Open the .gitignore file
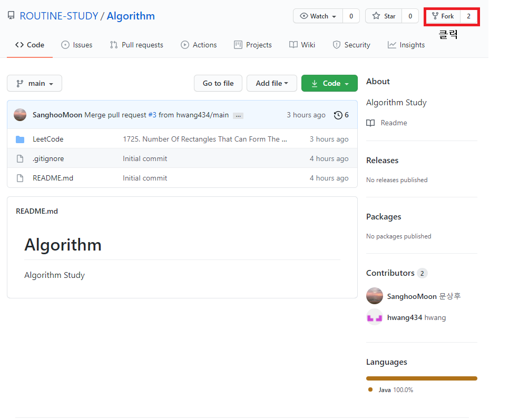The width and height of the screenshot is (519, 420). click(x=48, y=159)
